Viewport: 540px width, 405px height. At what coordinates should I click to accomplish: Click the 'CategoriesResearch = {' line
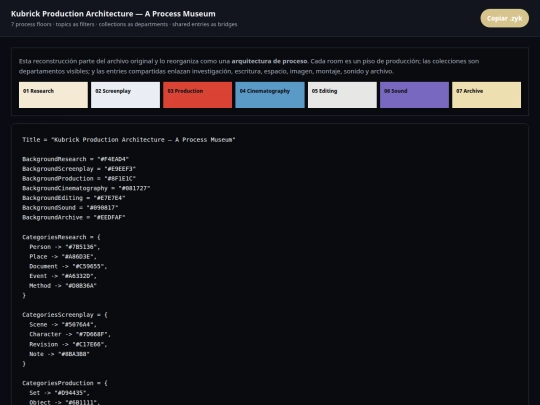(x=61, y=237)
